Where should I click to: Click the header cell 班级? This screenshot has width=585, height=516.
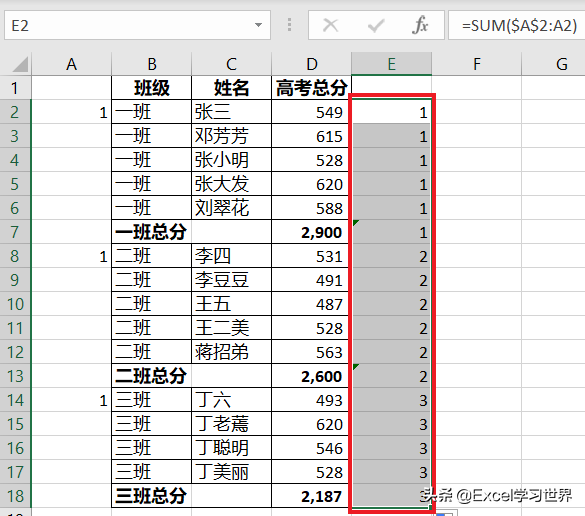pos(151,88)
